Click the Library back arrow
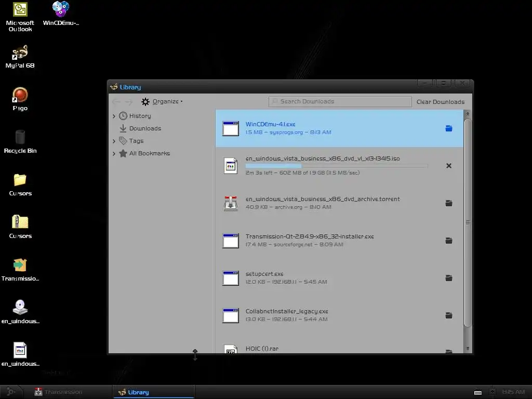Screen dimensions: 532x399 point(116,101)
